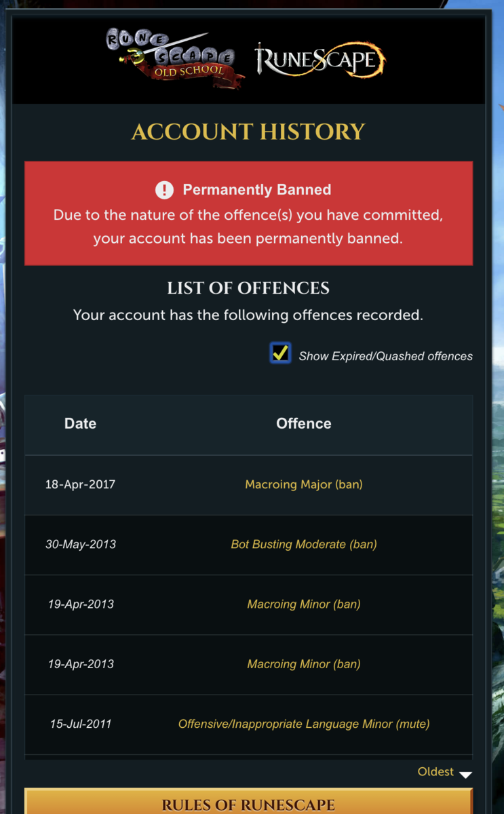504x814 pixels.
Task: Click the Old School RuneScape logo
Action: [x=175, y=58]
